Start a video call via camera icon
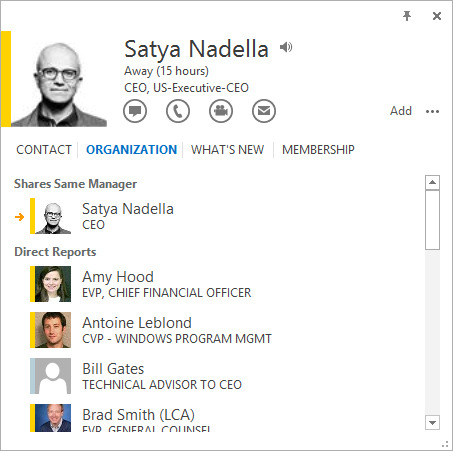Viewport: 453px width, 451px height. (221, 111)
